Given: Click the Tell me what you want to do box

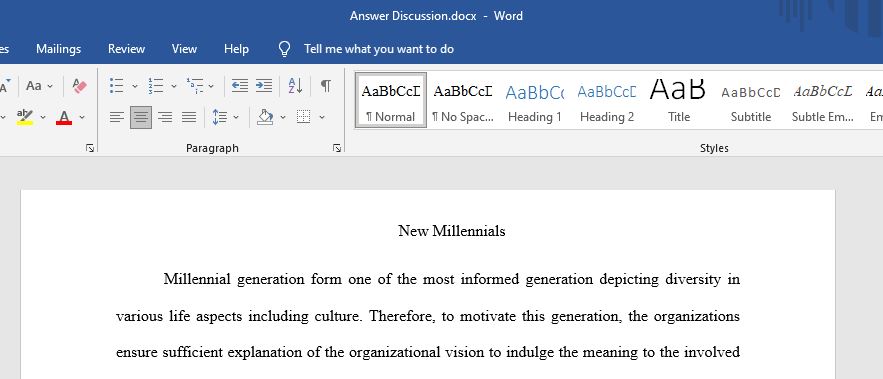Looking at the screenshot, I should 378,49.
